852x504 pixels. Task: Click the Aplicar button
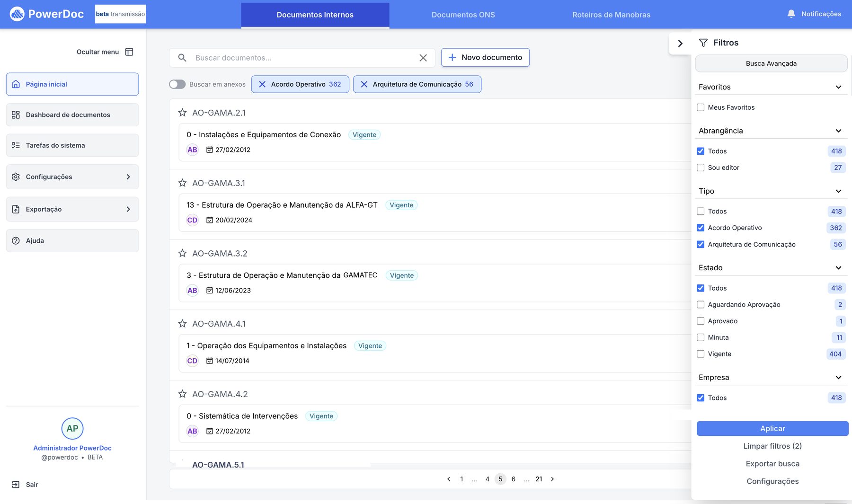[x=772, y=428]
